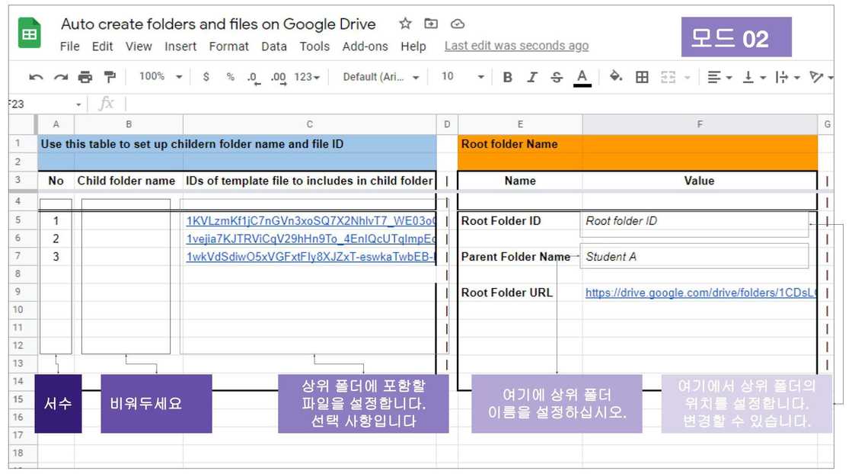868x474 pixels.
Task: Open the font size dropdown
Action: 463,77
